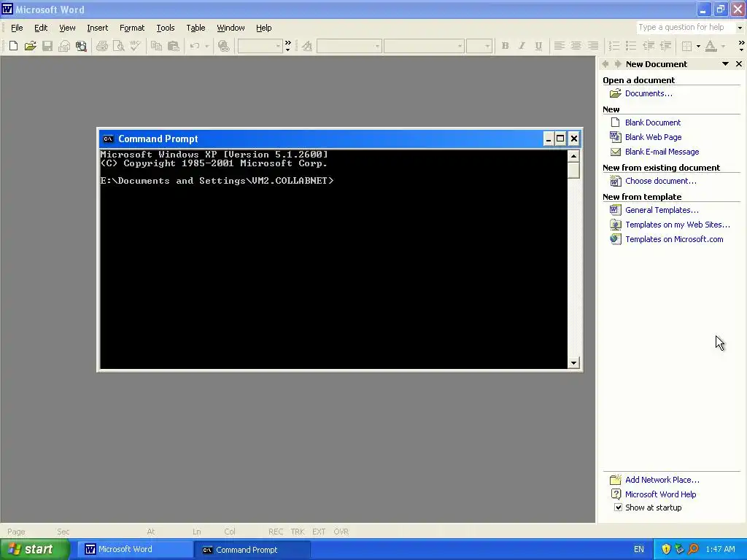The width and height of the screenshot is (747, 560).
Task: Toggle REC indicator in status bar
Action: (275, 532)
